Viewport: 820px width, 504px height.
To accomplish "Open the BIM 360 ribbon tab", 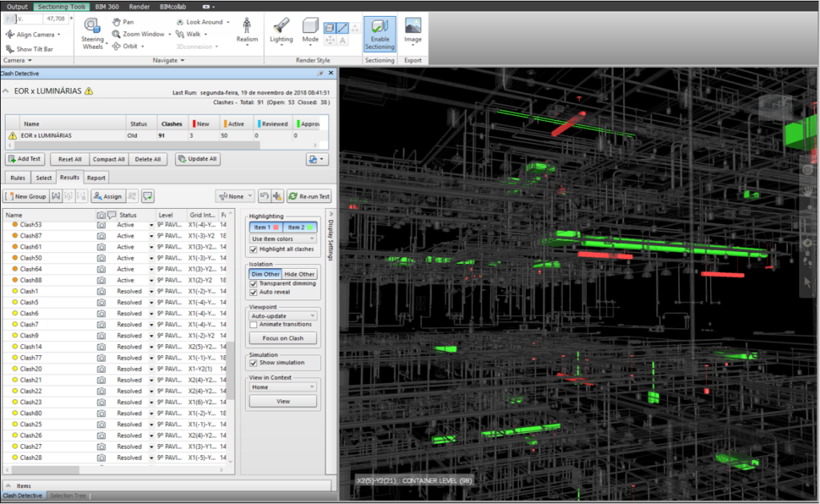I will point(108,6).
